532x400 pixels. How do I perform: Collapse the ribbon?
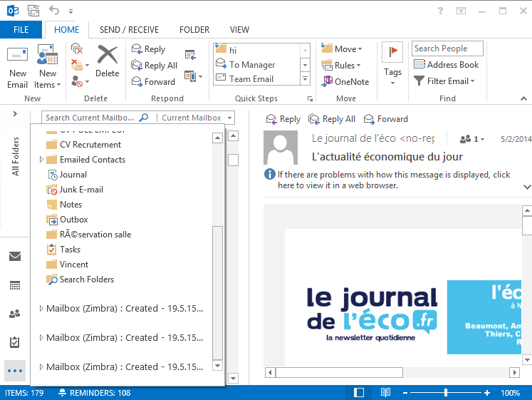(523, 98)
